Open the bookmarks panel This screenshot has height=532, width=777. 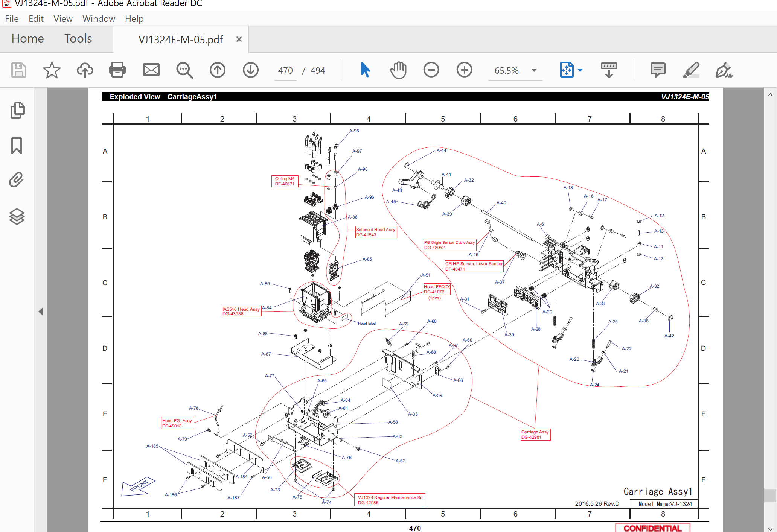[17, 145]
